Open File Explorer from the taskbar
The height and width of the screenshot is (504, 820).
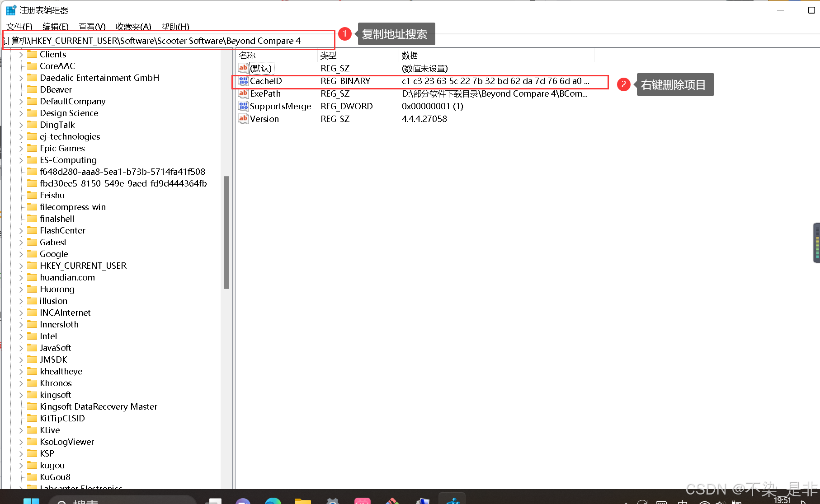tap(303, 500)
